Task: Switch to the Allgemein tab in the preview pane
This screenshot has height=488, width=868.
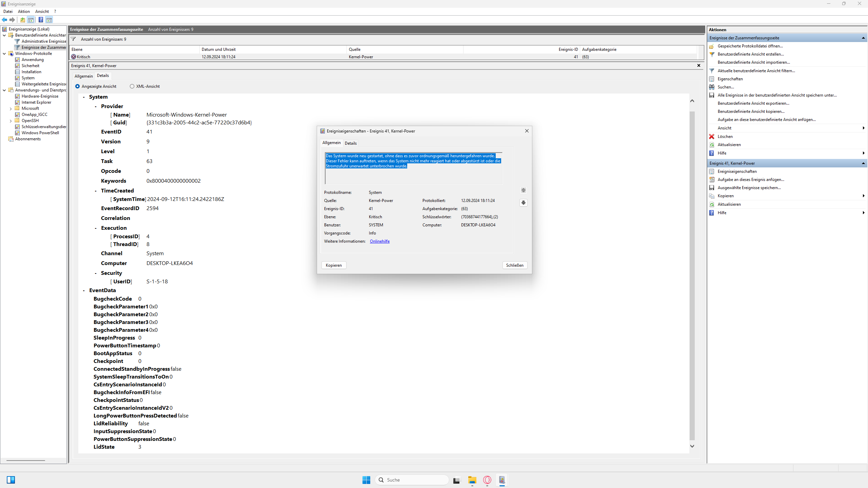Action: click(x=83, y=76)
